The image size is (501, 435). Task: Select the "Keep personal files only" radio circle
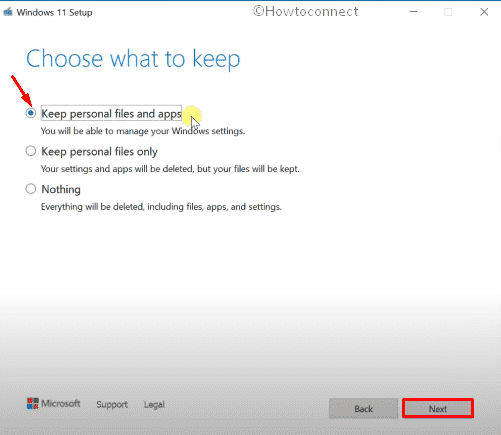tap(31, 151)
